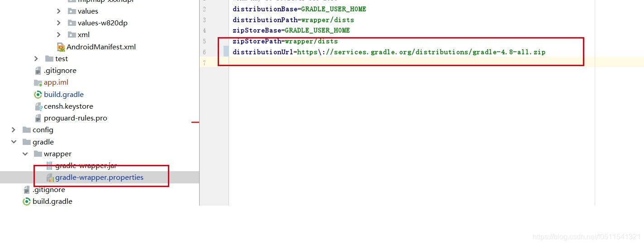Click the wrapper folder icon
The height and width of the screenshot is (245, 644).
(x=38, y=154)
